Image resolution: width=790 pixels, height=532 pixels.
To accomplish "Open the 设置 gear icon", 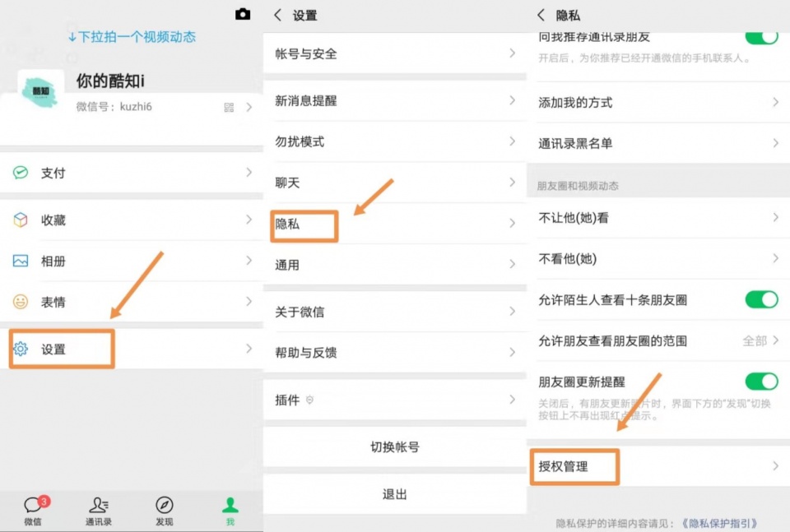I will point(20,349).
